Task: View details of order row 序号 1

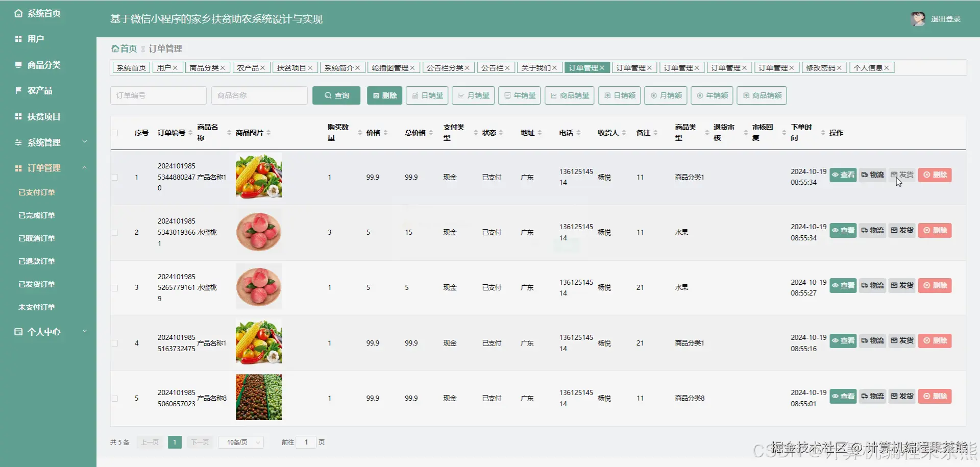Action: pos(843,175)
